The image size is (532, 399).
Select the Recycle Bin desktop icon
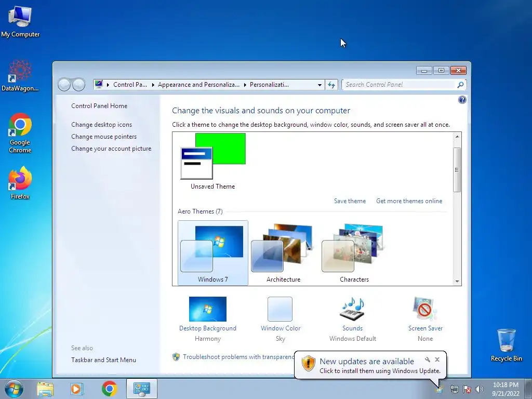(x=506, y=345)
